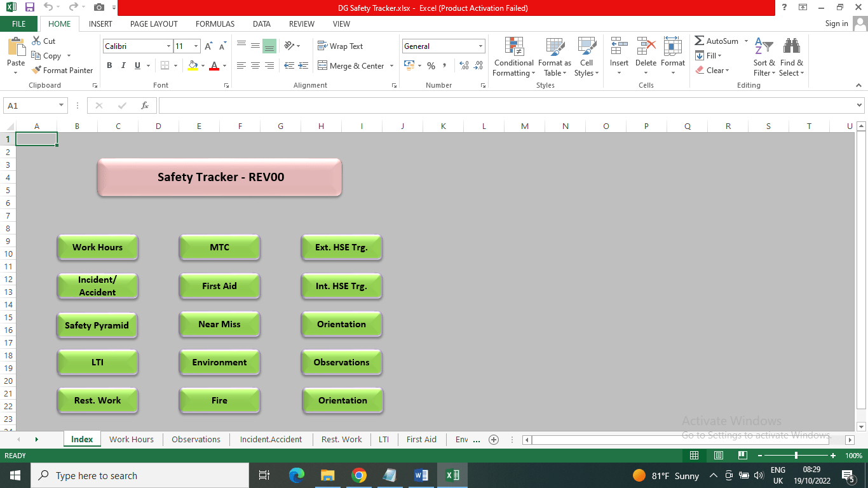Open the PAGE LAYOUT ribbon tab
This screenshot has width=868, height=488.
154,24
